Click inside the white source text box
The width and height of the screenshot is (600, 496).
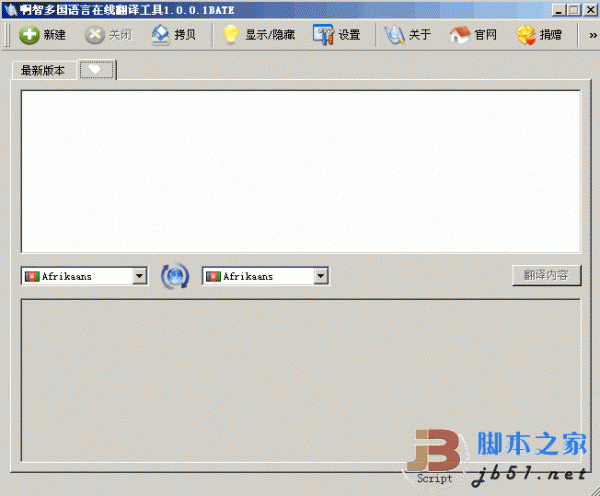[x=301, y=171]
